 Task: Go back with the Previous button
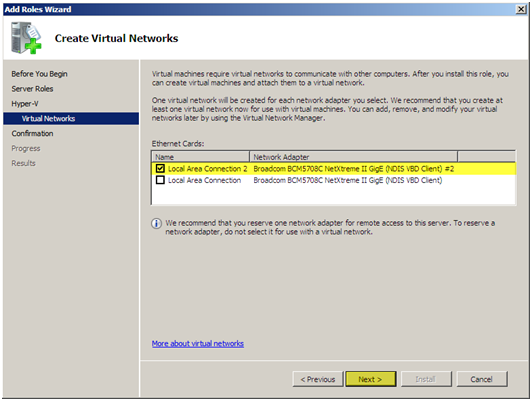[x=318, y=379]
